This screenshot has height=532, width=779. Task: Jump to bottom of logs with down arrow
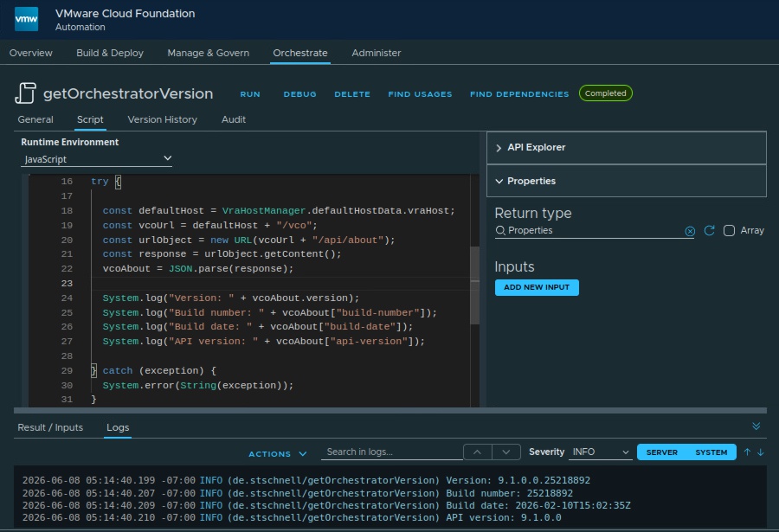tap(761, 452)
